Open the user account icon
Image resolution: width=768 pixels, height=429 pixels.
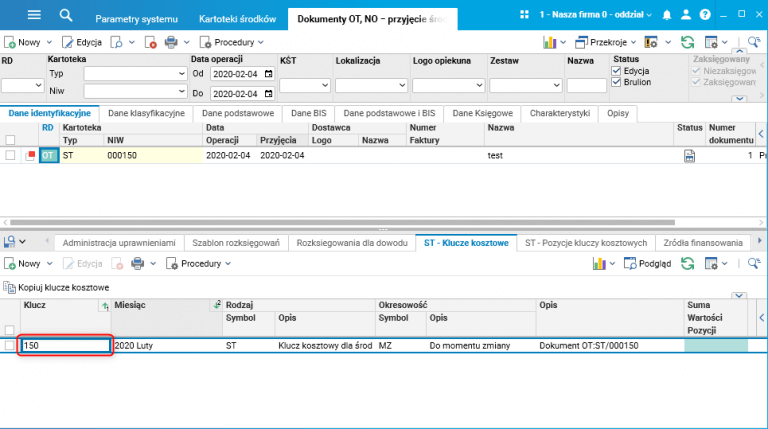click(x=686, y=15)
